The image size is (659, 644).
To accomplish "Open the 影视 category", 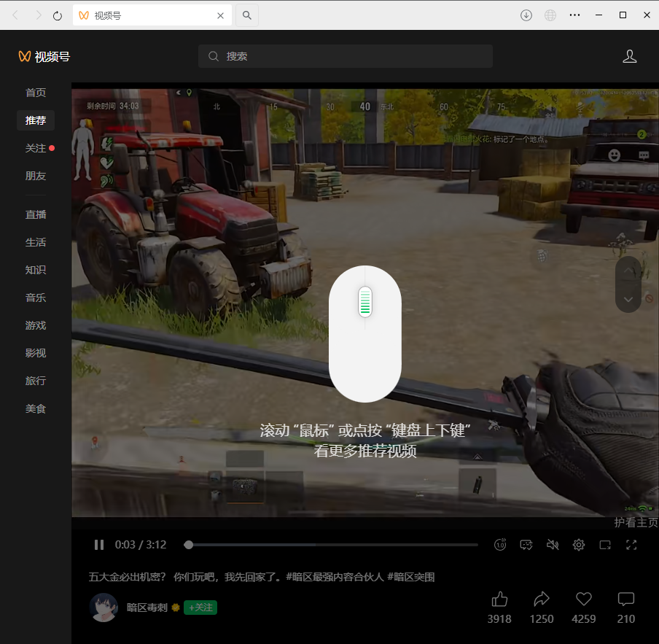I will pyautogui.click(x=36, y=353).
